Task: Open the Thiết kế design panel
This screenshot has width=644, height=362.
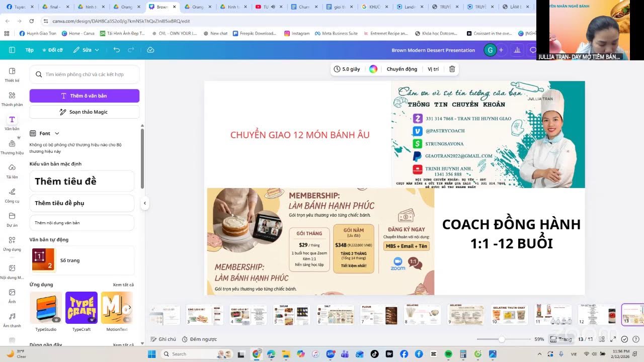Action: tap(12, 74)
